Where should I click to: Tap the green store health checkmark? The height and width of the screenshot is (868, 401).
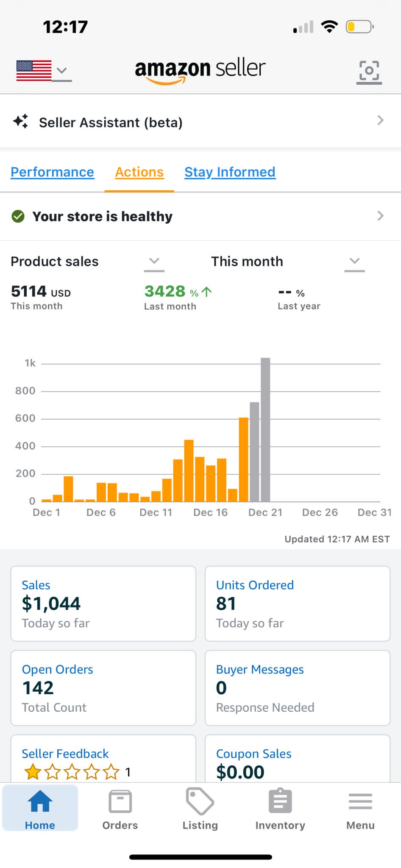18,217
